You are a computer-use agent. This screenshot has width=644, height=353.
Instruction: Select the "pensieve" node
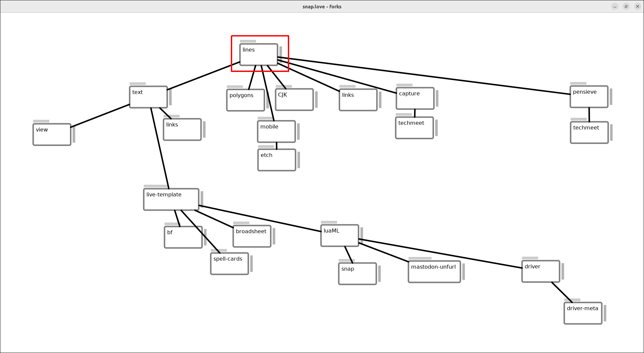[589, 97]
